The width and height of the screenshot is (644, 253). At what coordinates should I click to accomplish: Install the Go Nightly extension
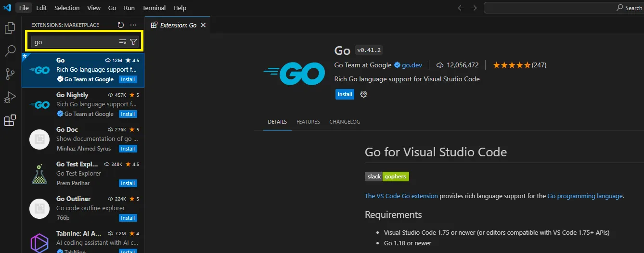click(128, 114)
